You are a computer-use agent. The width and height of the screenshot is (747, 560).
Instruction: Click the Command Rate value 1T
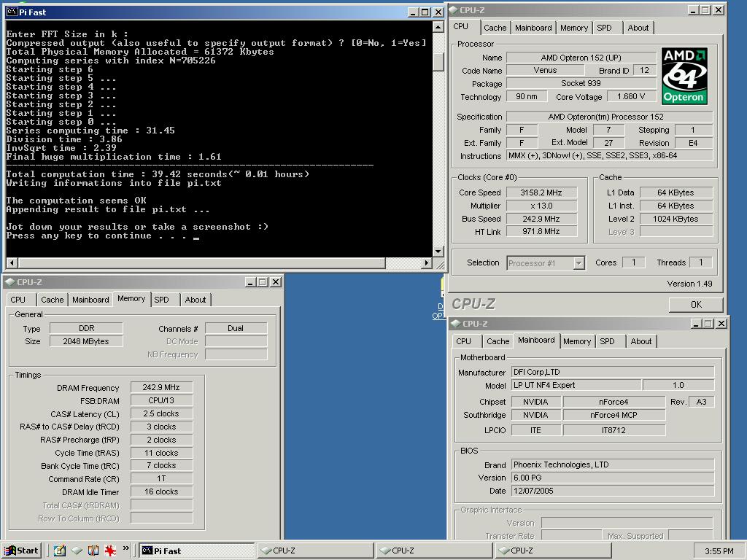pyautogui.click(x=161, y=478)
